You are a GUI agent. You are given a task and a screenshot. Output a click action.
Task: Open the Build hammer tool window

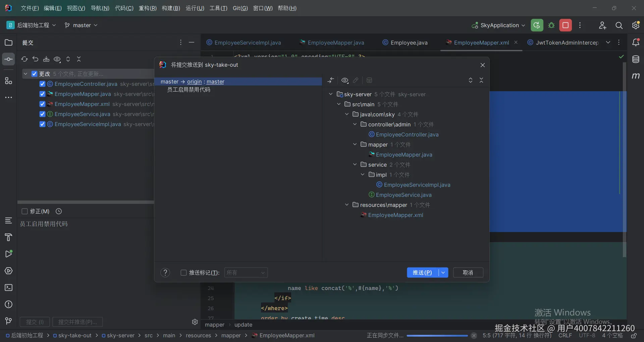8,237
